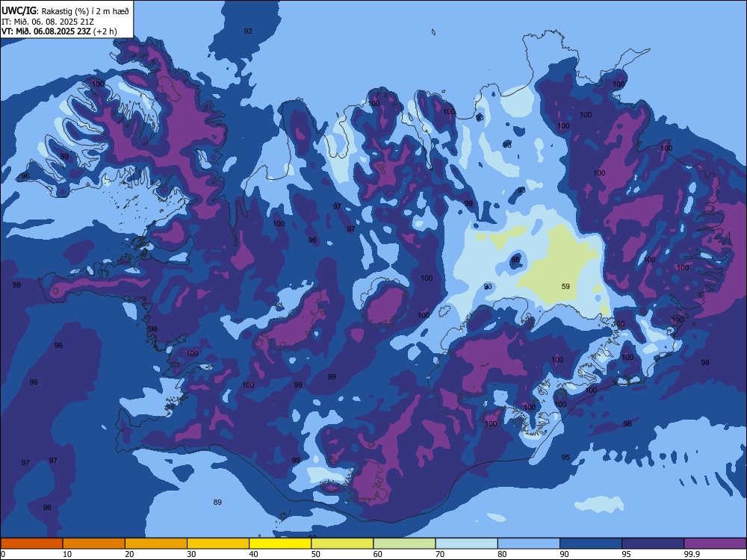The height and width of the screenshot is (560, 747).
Task: Select the 30–40 golden yellow legend swatch
Action: (x=218, y=544)
